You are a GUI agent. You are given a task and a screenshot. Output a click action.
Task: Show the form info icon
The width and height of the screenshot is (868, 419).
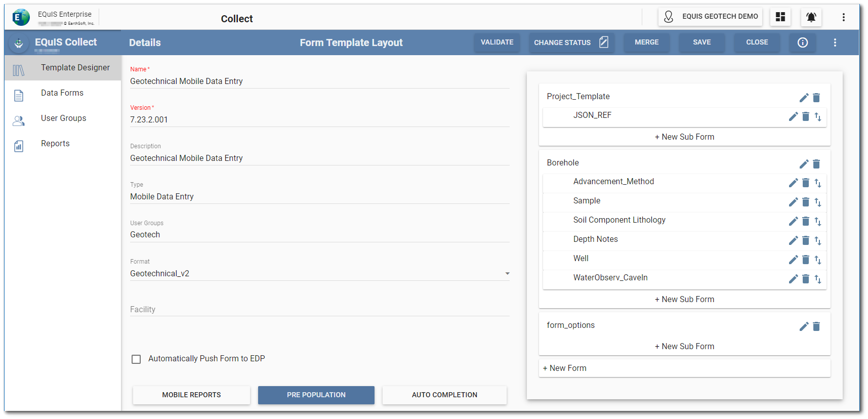[803, 43]
